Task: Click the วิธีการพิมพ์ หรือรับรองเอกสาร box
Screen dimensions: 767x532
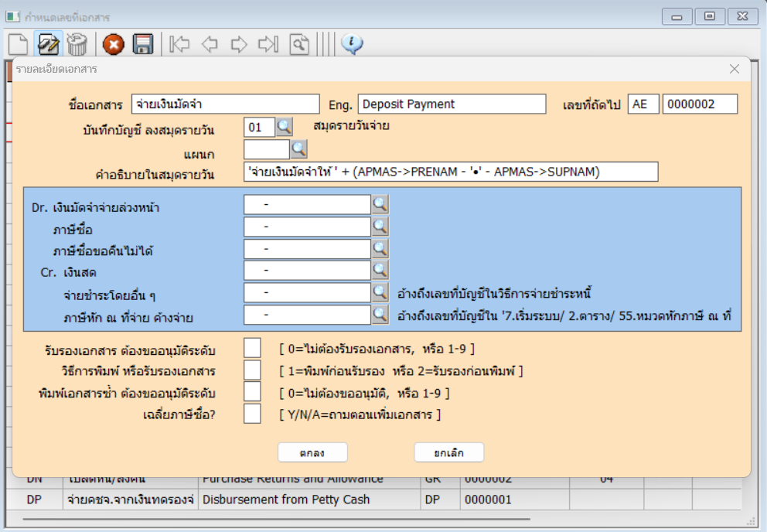Action: 252,370
